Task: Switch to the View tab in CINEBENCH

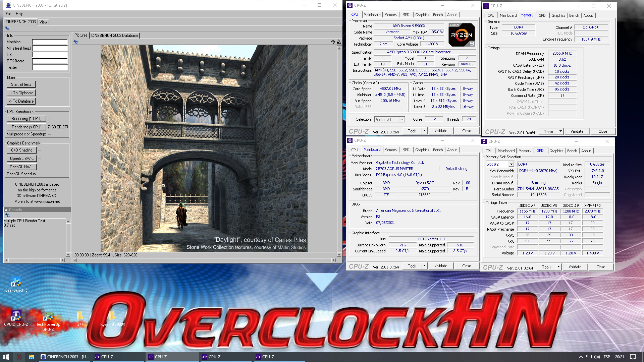Action: [x=44, y=22]
